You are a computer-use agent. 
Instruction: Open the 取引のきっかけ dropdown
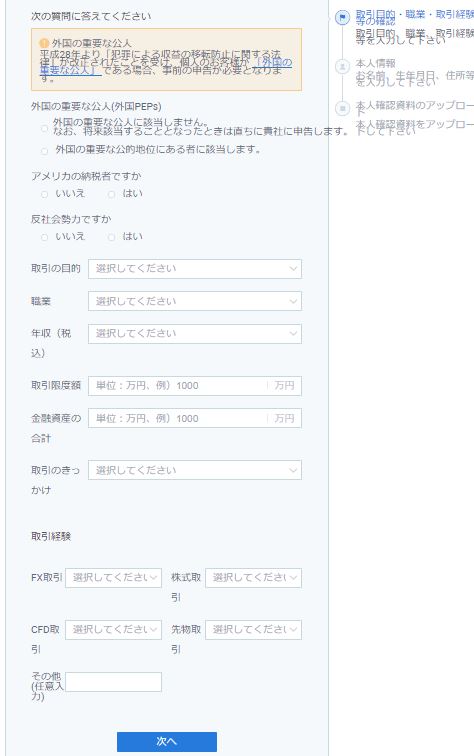click(195, 470)
